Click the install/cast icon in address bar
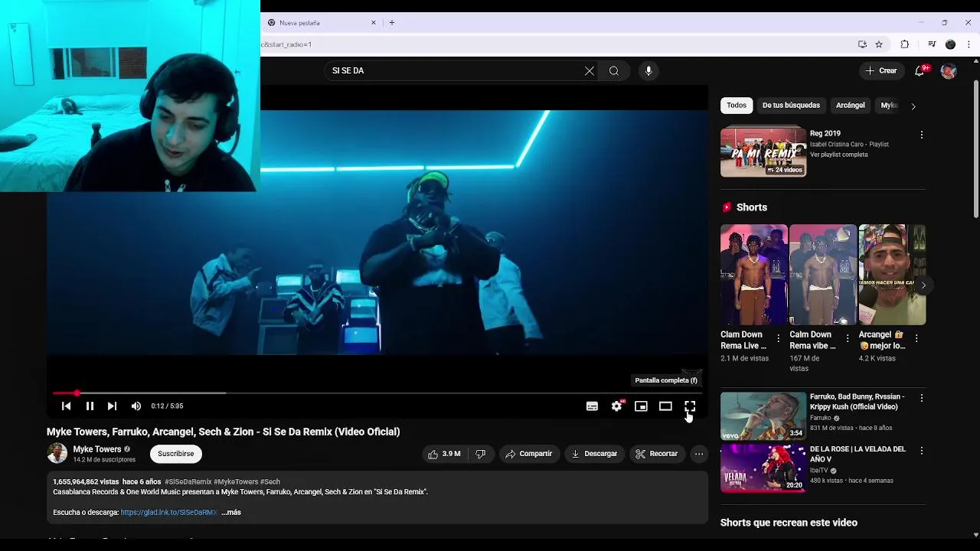Image resolution: width=980 pixels, height=551 pixels. click(862, 44)
